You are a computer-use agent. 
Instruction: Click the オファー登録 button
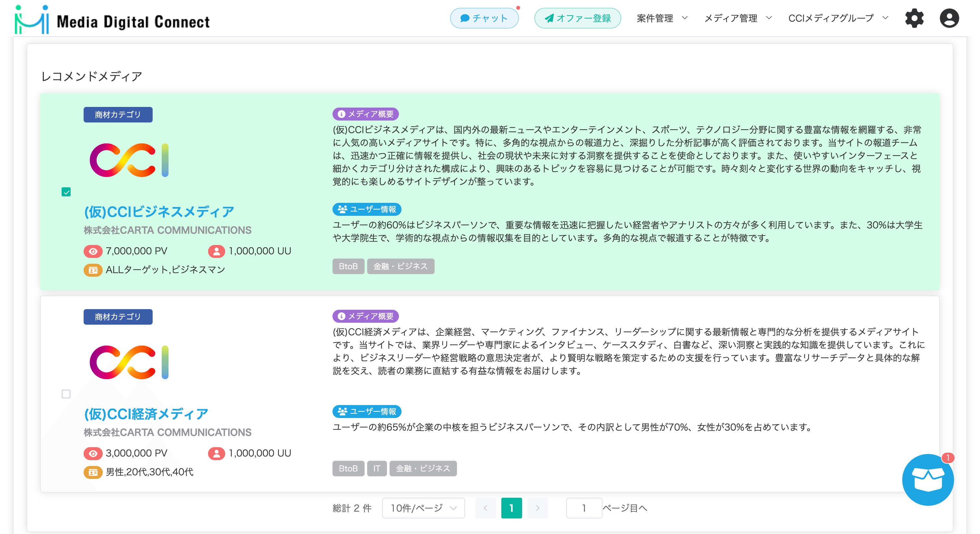pyautogui.click(x=577, y=18)
